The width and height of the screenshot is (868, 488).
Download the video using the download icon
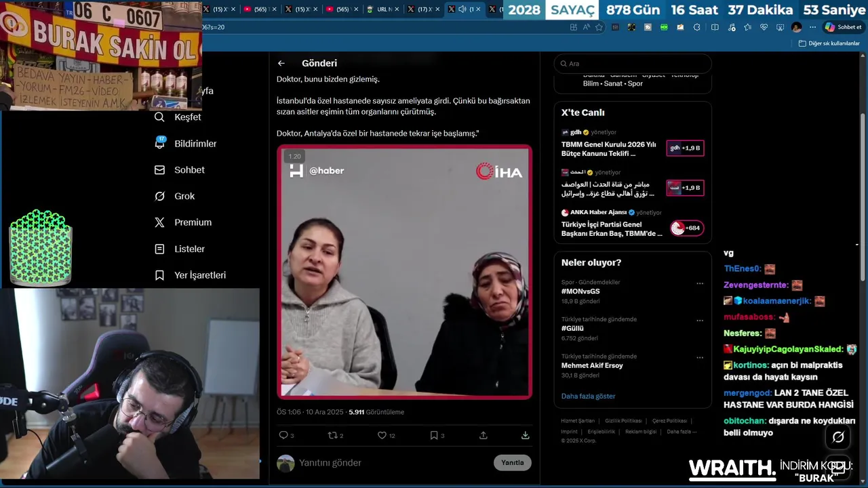pyautogui.click(x=526, y=435)
